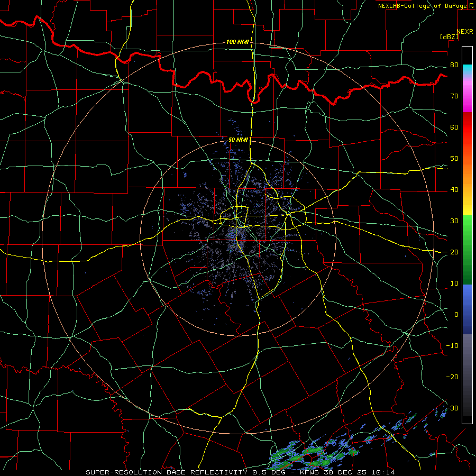
Task: Click the 30 dBZ scale value
Action: click(454, 221)
